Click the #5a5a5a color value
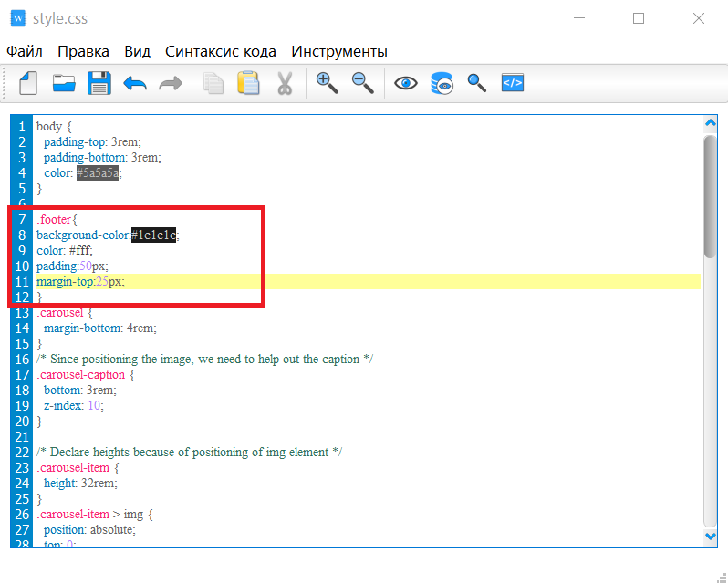Image resolution: width=728 pixels, height=584 pixels. point(98,173)
